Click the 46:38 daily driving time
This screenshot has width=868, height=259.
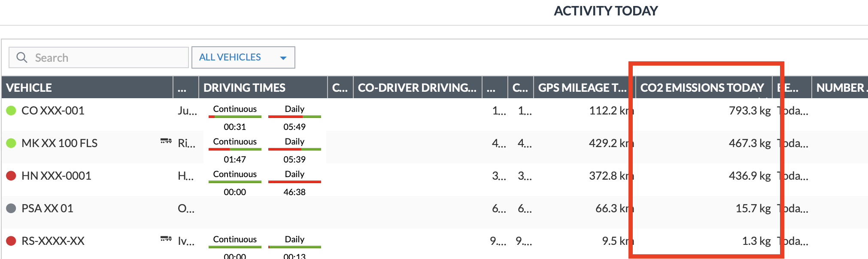pyautogui.click(x=294, y=192)
